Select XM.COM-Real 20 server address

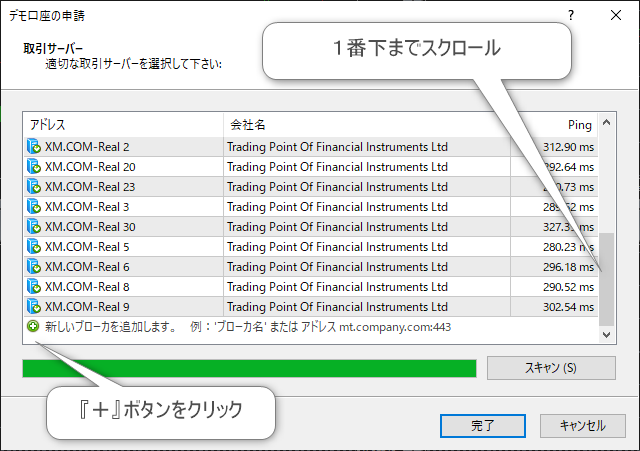[90, 167]
